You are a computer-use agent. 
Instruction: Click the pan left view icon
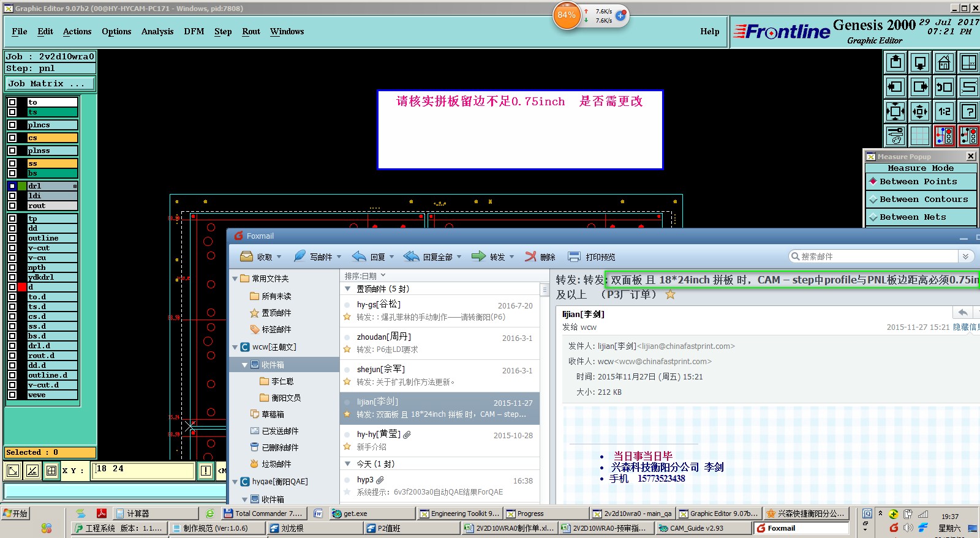pyautogui.click(x=895, y=87)
